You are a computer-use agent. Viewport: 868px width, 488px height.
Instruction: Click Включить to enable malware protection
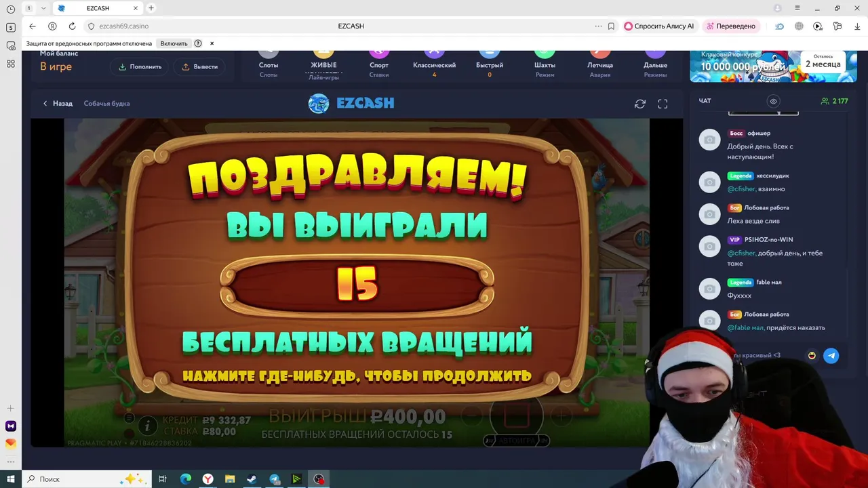click(174, 43)
